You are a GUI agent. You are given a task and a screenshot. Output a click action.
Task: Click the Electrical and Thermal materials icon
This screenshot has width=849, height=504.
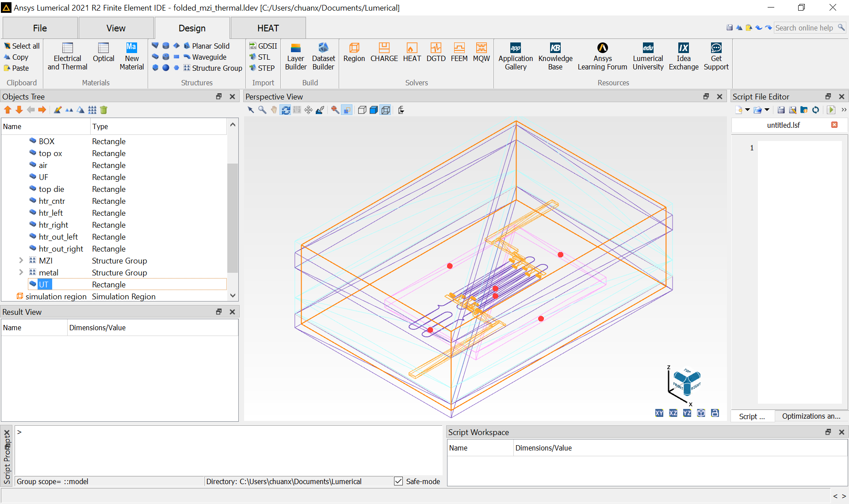pos(68,57)
